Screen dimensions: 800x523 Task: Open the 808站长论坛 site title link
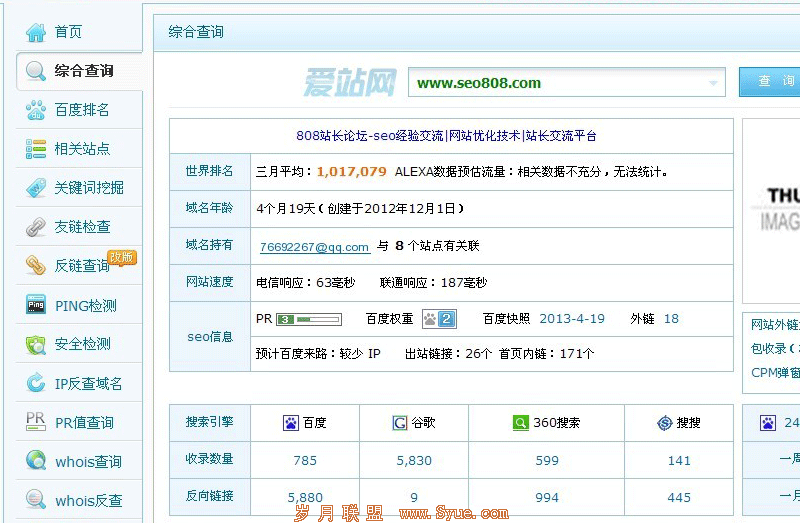coord(446,136)
